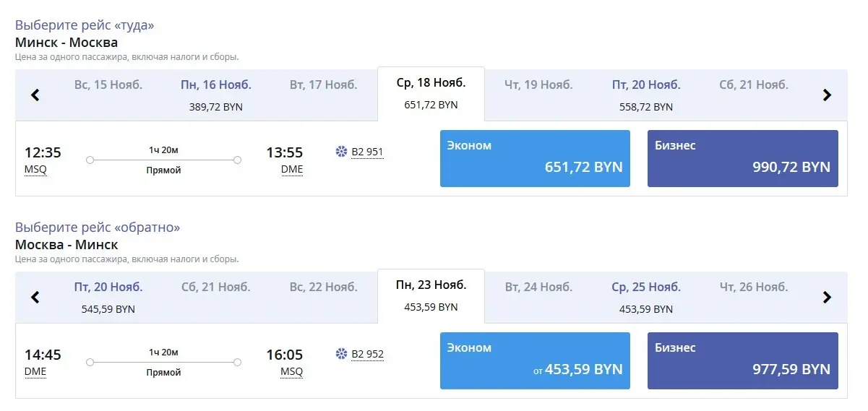Viewport: 868px width, 411px height.
Task: Choose Бизнес fare 990,72 BYN
Action: click(x=743, y=158)
